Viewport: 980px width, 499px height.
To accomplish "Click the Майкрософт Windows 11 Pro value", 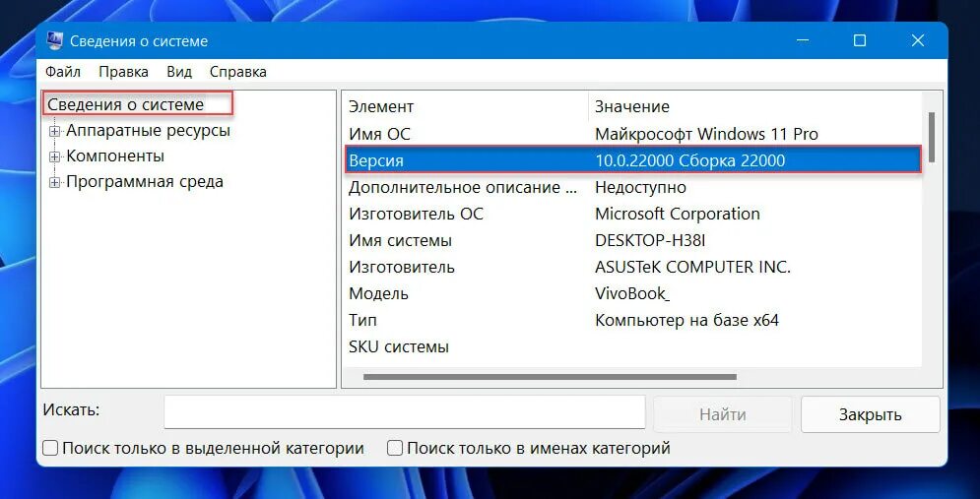I will [x=706, y=134].
